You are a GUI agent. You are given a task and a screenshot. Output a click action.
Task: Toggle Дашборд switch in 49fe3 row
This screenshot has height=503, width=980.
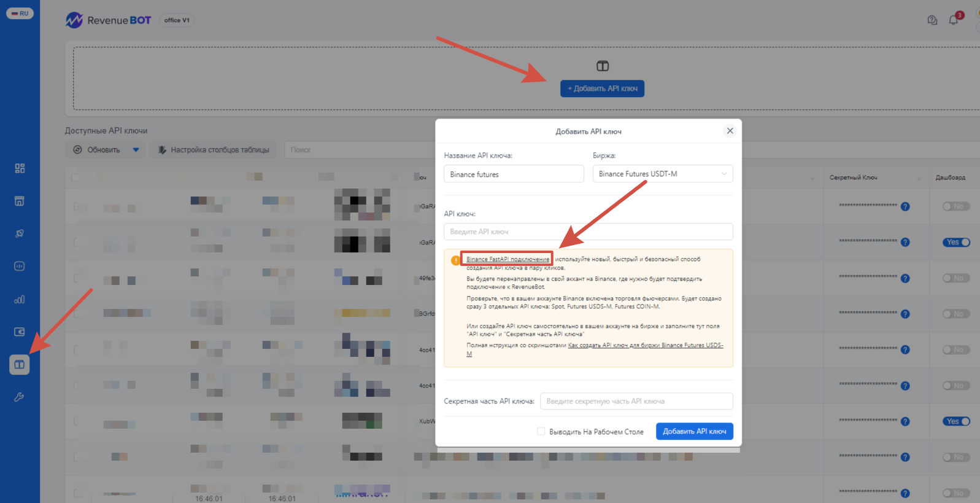956,278
